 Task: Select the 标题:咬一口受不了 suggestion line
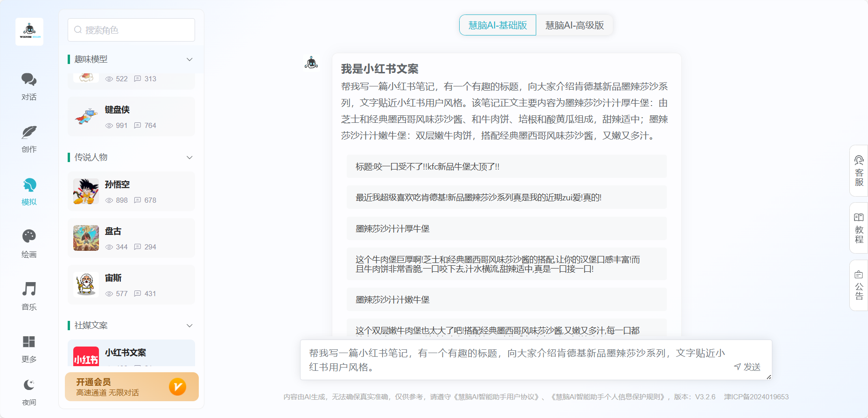(507, 167)
